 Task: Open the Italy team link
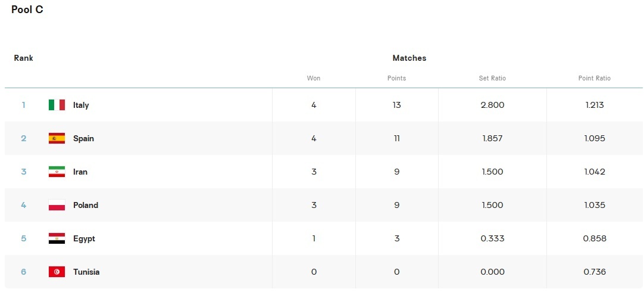tap(81, 105)
